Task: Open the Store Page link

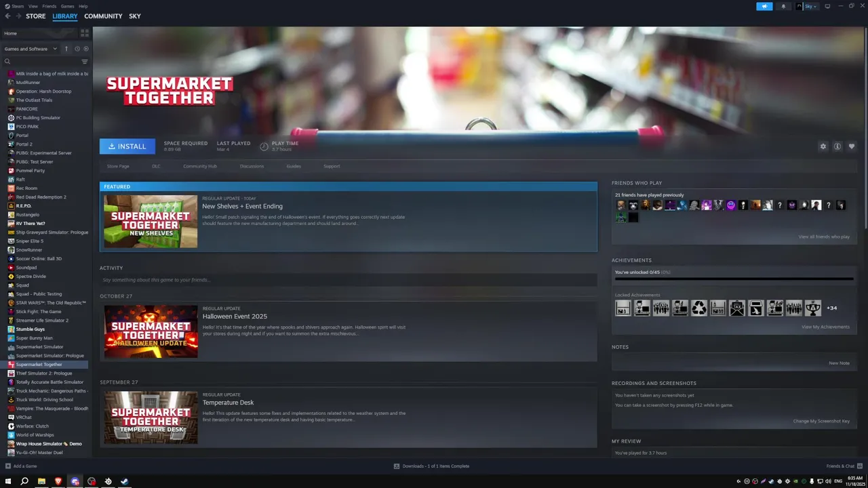Action: (118, 166)
